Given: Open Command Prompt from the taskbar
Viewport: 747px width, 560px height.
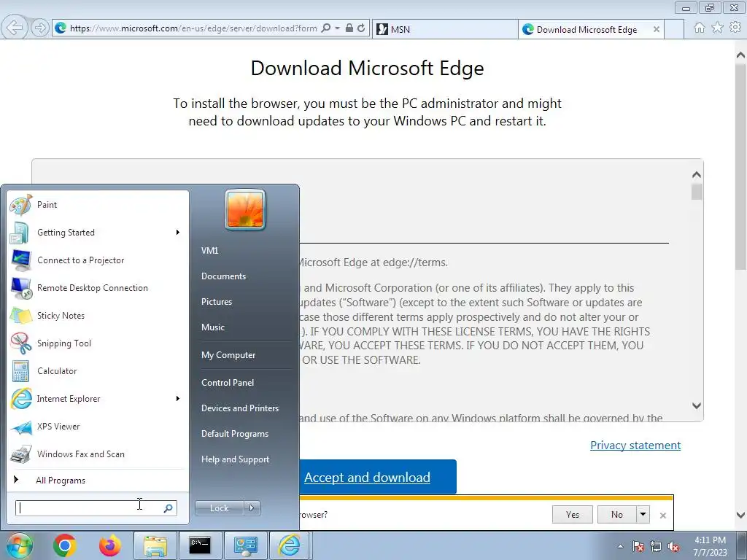Looking at the screenshot, I should [200, 545].
